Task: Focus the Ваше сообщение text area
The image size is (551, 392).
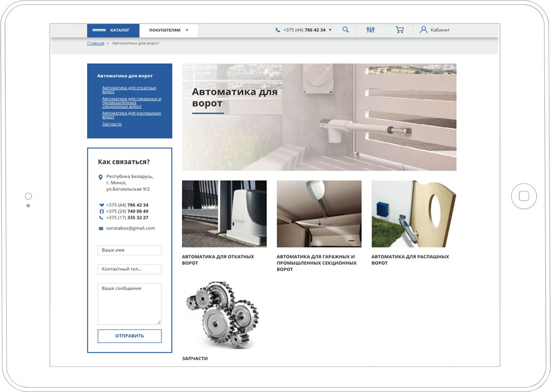Action: pyautogui.click(x=130, y=304)
